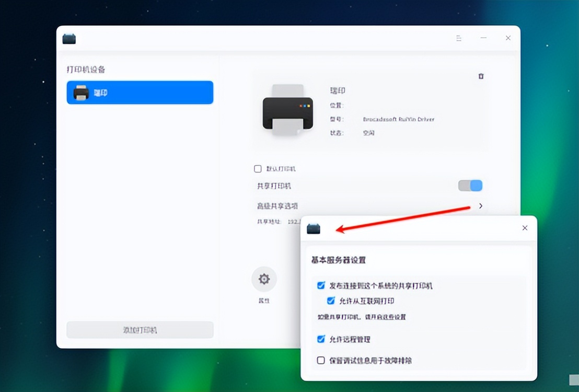Delete the 瑞印 printer using the trash icon
The height and width of the screenshot is (392, 579).
(481, 76)
